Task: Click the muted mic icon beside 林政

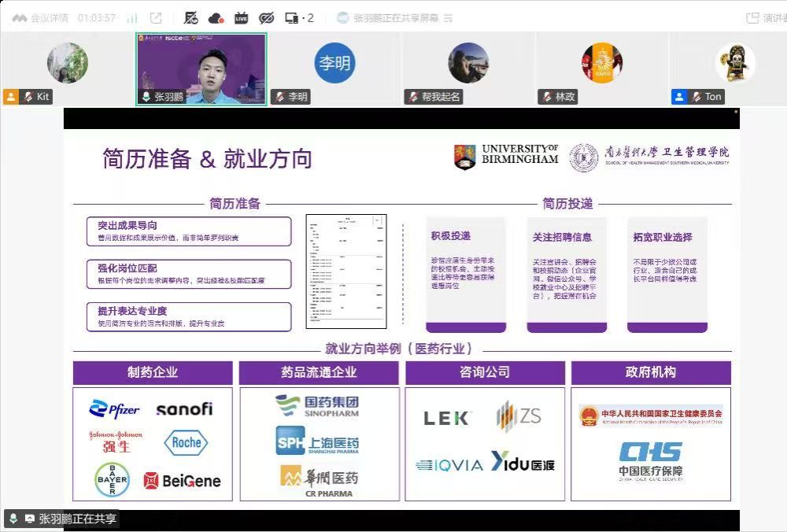Action: tap(547, 96)
